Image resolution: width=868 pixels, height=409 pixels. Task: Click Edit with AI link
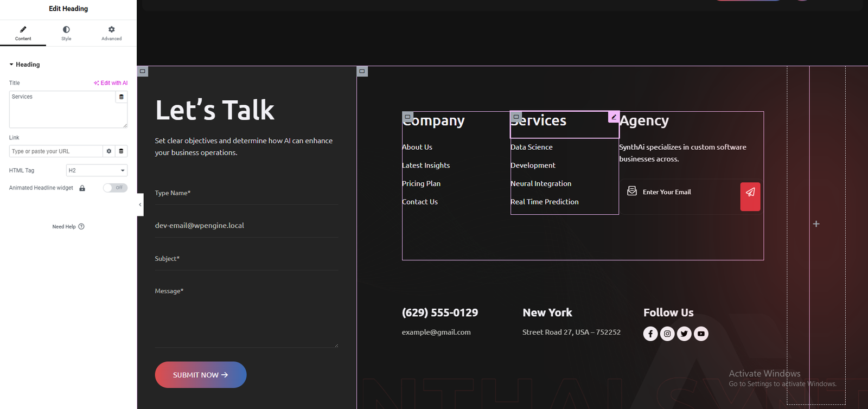pos(111,83)
